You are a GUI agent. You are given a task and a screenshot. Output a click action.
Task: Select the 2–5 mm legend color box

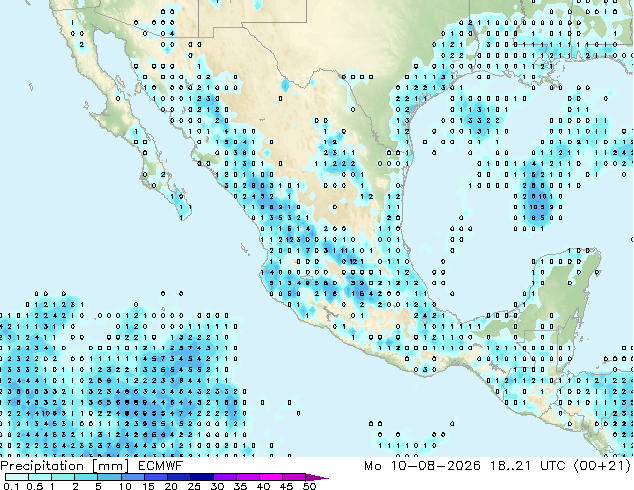click(x=86, y=477)
